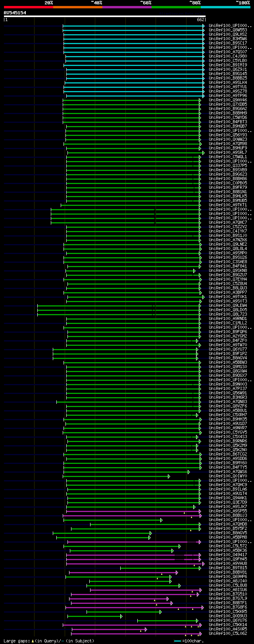Open hit UniRef100_Q9SKN8
Image resolution: width=254 pixels, height=644 pixels.
click(228, 270)
